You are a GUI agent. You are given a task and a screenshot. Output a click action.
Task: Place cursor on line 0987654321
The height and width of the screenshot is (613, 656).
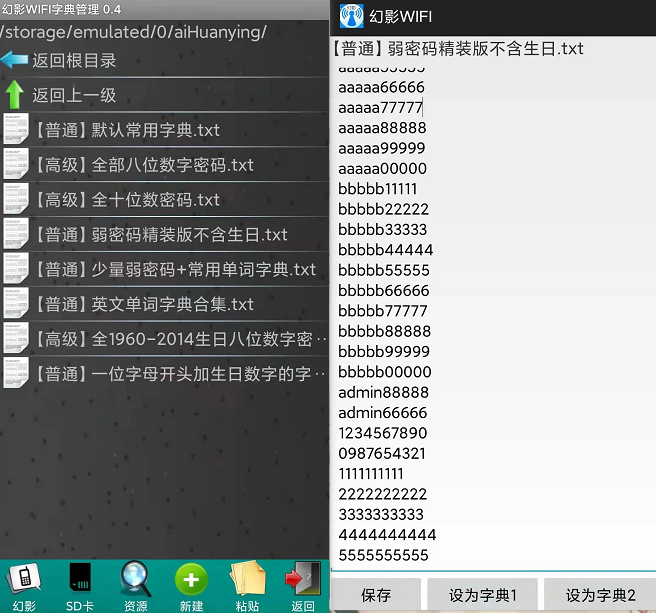(x=382, y=454)
